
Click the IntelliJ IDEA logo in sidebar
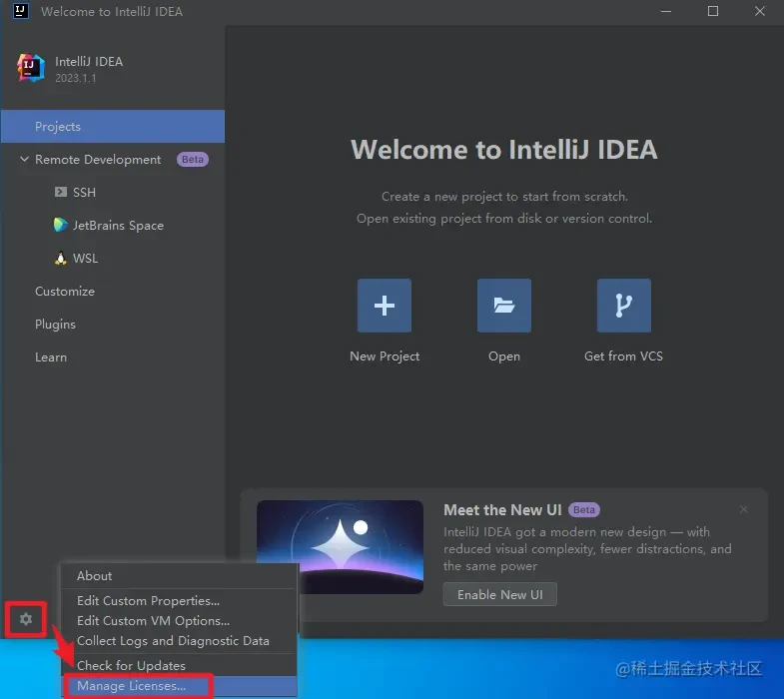(x=31, y=68)
